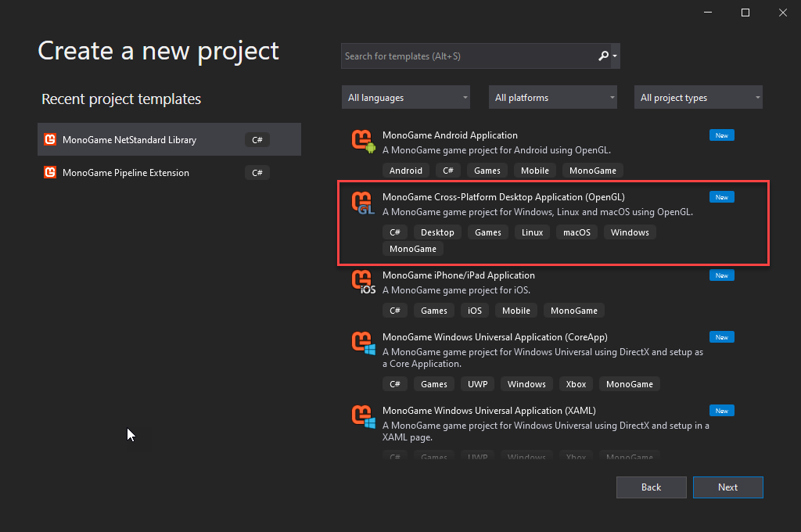Click the MonoGame iOS application template icon
This screenshot has width=801, height=532.
pos(363,282)
